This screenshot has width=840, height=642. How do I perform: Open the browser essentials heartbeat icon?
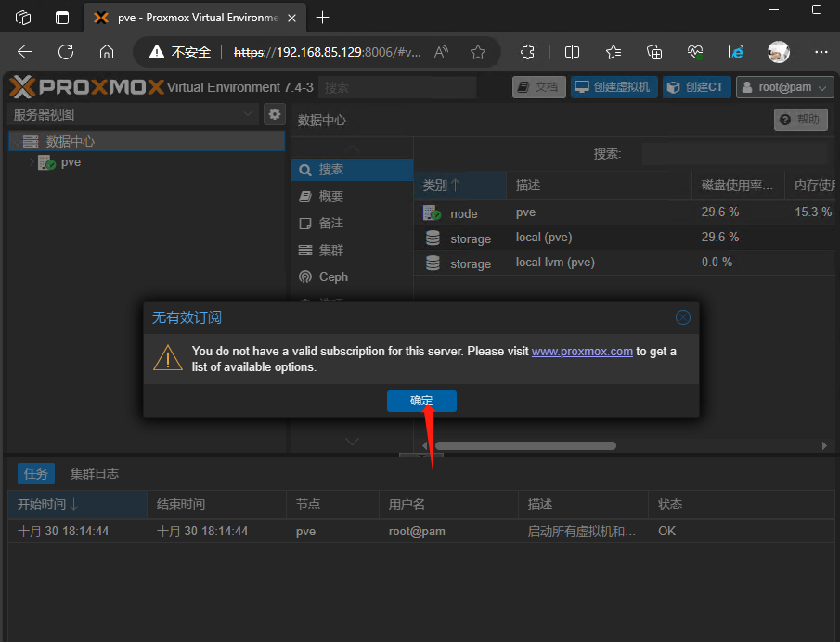(695, 52)
